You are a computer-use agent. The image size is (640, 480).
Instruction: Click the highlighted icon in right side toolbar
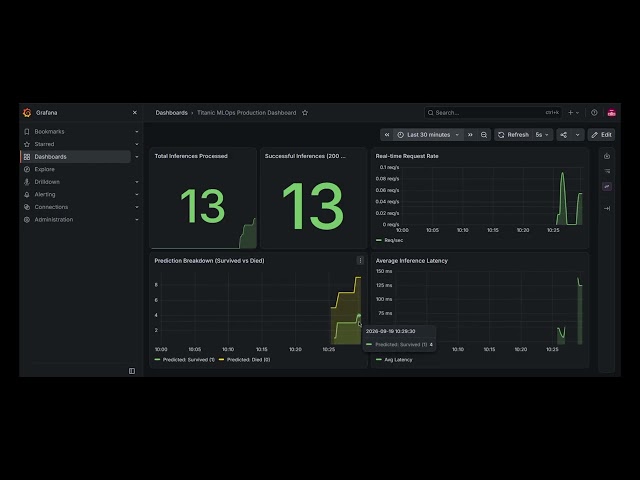[607, 187]
